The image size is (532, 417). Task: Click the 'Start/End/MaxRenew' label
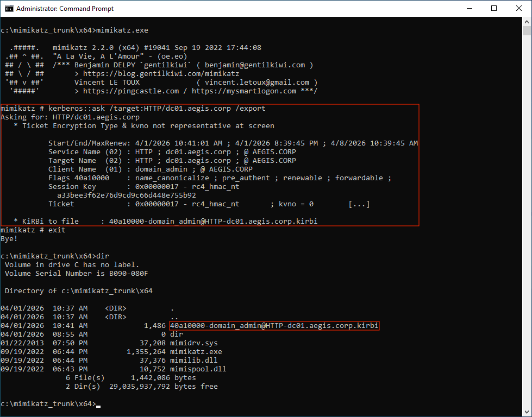coord(90,143)
